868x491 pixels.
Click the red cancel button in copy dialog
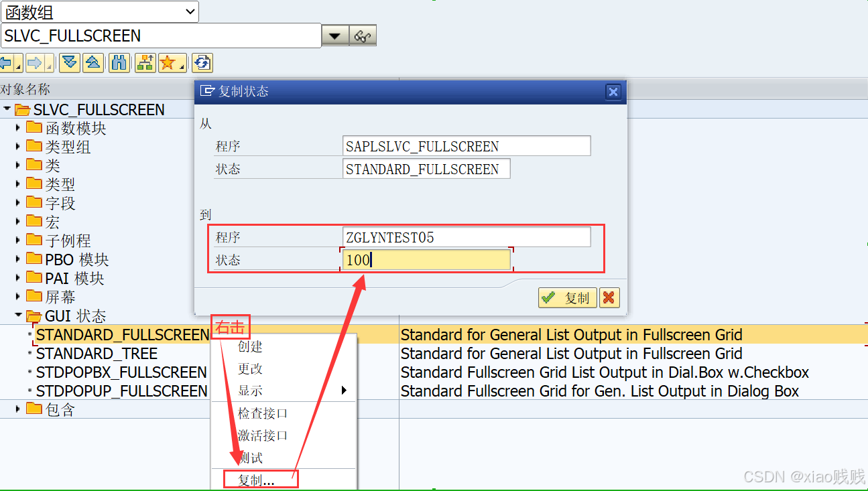(609, 297)
